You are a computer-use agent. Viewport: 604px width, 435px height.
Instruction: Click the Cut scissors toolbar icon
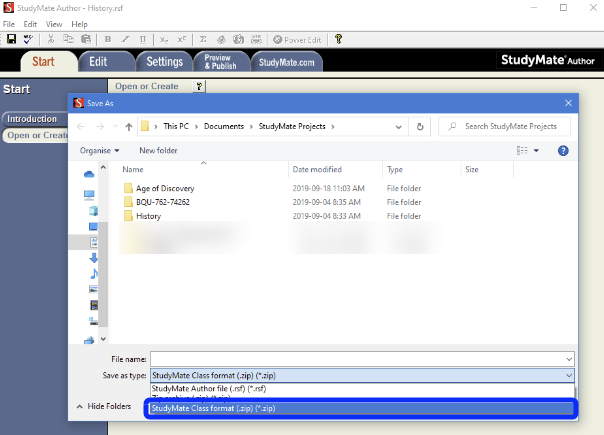[x=50, y=39]
